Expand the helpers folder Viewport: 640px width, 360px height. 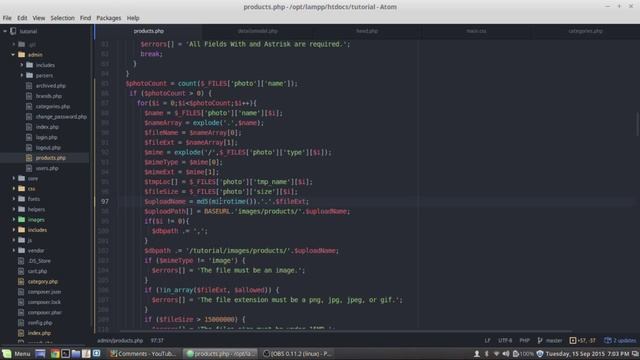13,209
